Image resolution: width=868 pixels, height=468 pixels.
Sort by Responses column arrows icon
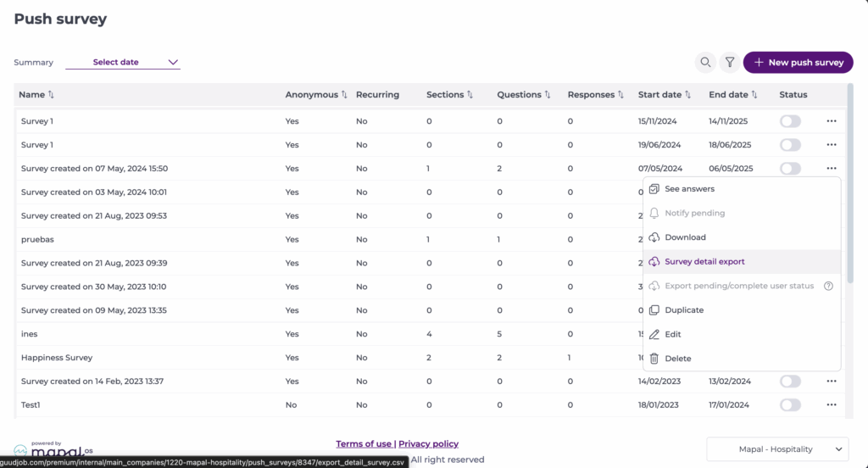[620, 95]
